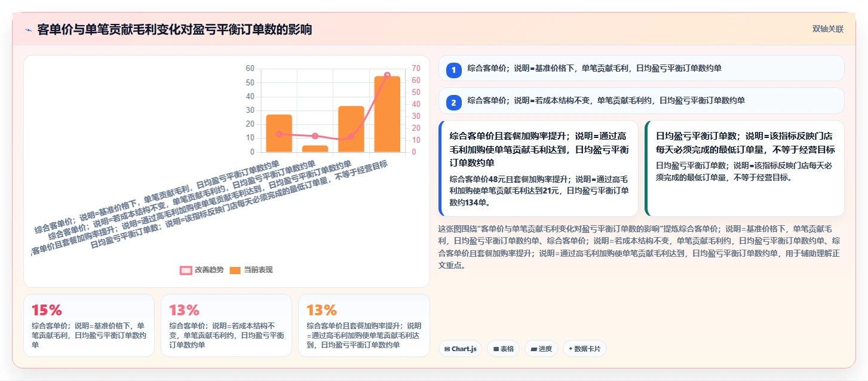Click the orange 当前表现 legend swatch
The image size is (868, 381).
click(235, 271)
